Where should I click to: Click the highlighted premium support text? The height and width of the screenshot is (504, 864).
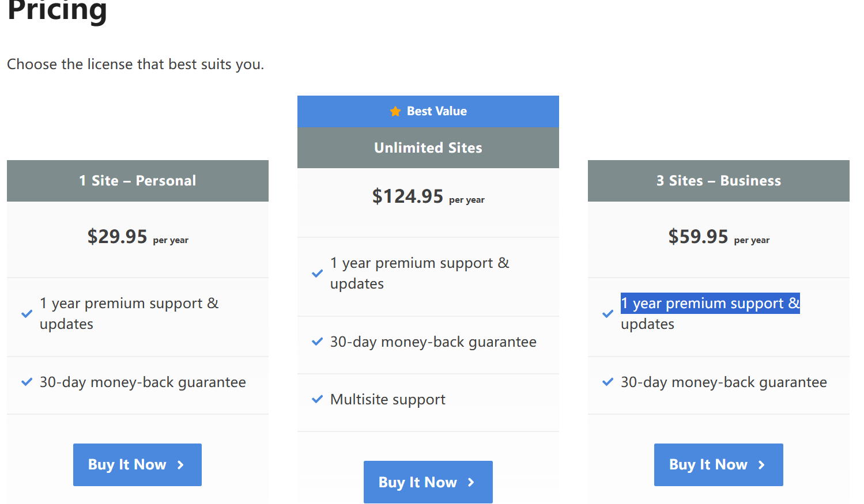pyautogui.click(x=710, y=304)
